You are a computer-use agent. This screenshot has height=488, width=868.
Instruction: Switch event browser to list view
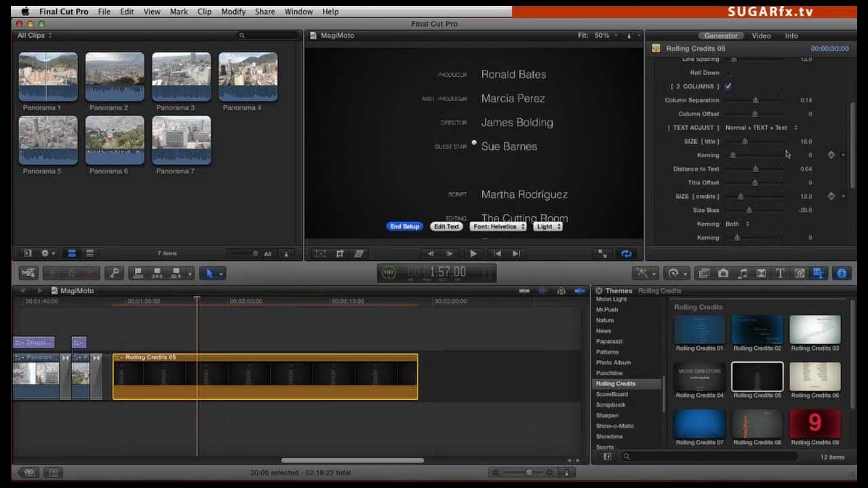tap(90, 253)
